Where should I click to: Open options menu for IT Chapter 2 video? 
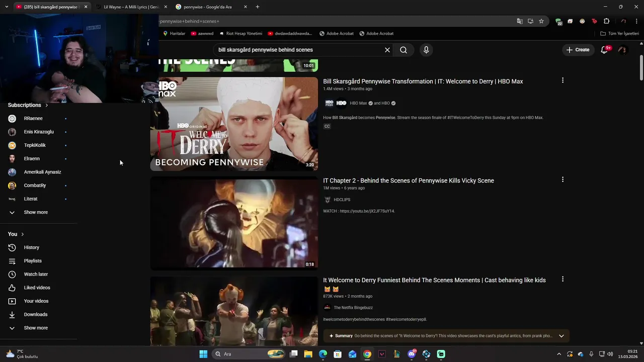click(562, 179)
